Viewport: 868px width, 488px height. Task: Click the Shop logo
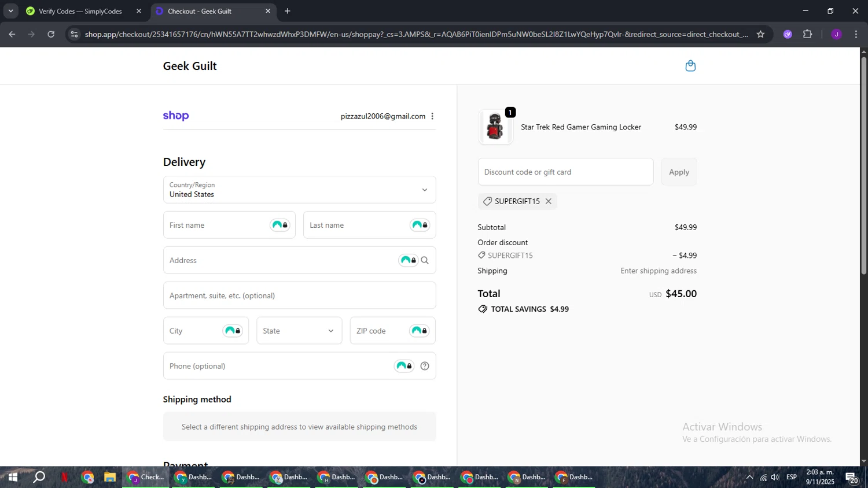coord(176,116)
